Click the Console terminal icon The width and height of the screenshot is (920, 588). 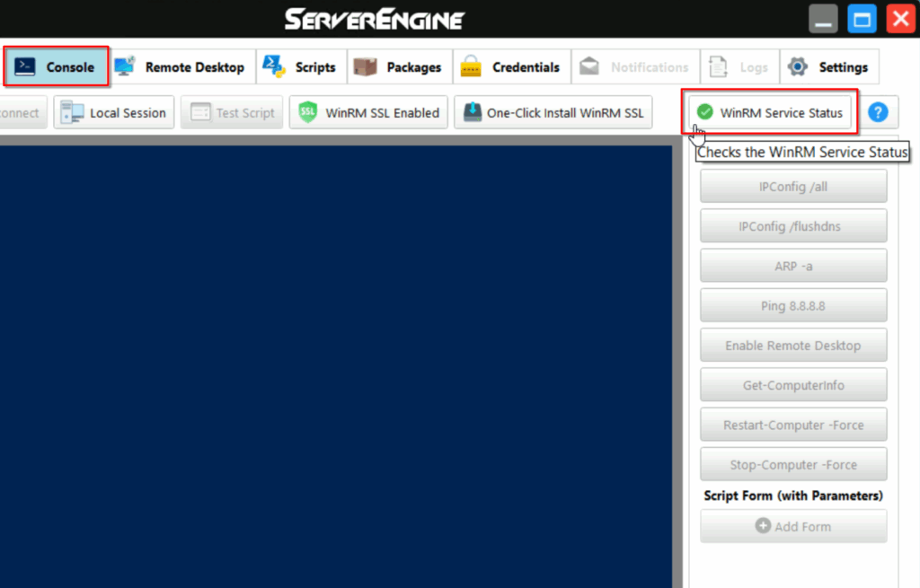24,66
